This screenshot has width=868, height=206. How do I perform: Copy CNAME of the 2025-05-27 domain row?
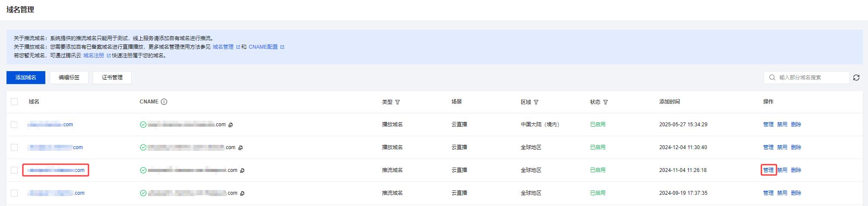[230, 125]
